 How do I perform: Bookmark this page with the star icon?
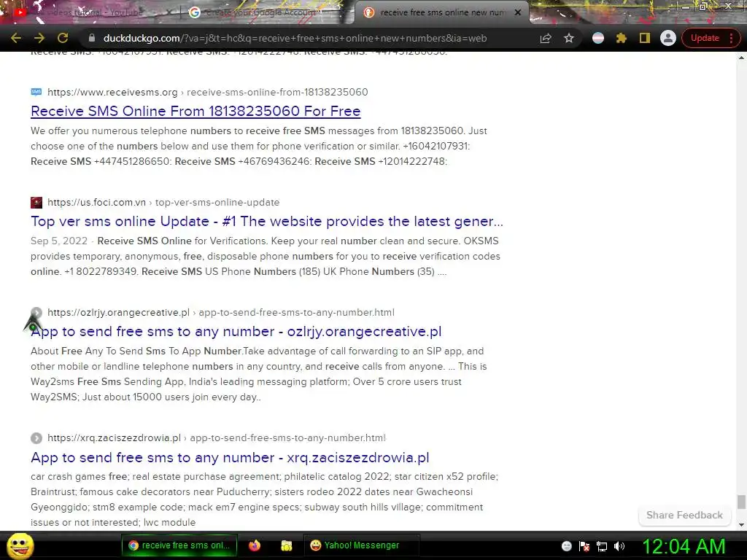point(569,38)
